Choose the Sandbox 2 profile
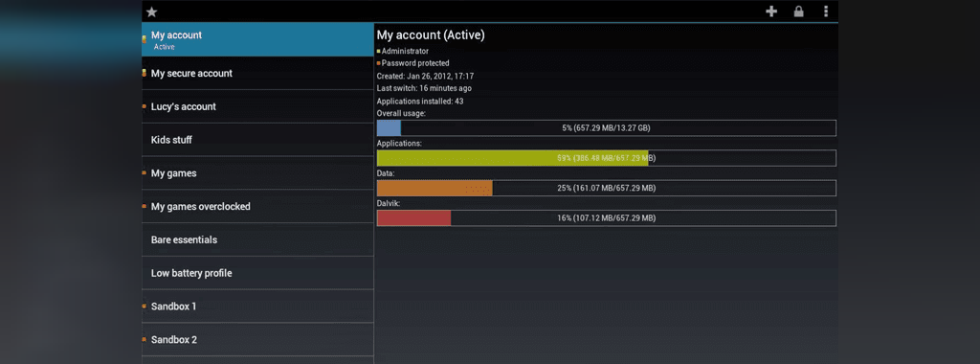The height and width of the screenshot is (364, 980). 257,340
